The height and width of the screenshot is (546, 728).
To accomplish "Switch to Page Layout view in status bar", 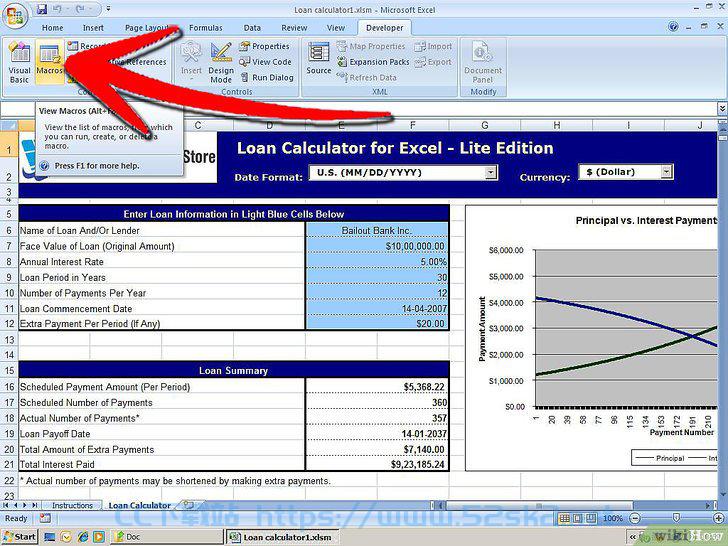I will pos(577,518).
